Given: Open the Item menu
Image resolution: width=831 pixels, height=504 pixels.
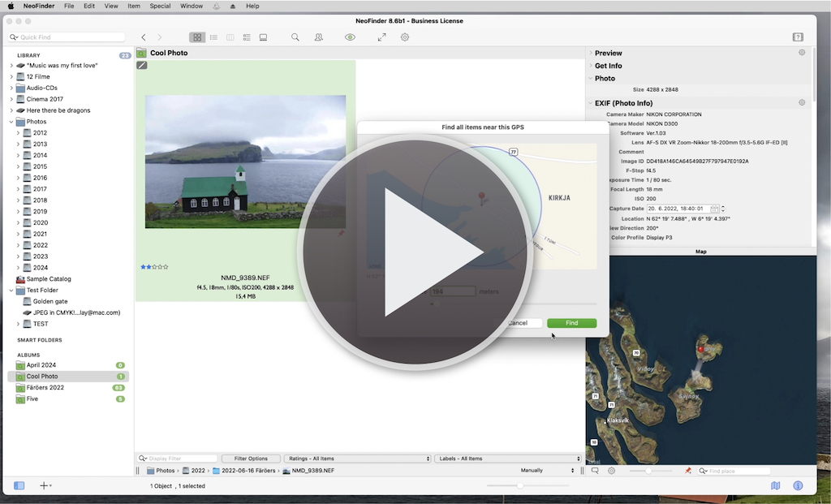Looking at the screenshot, I should pos(134,6).
